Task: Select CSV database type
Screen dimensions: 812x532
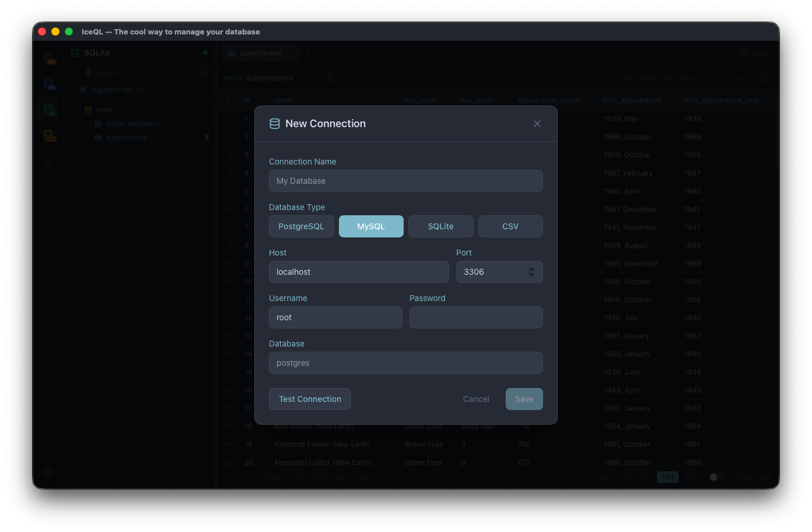Action: [x=510, y=226]
